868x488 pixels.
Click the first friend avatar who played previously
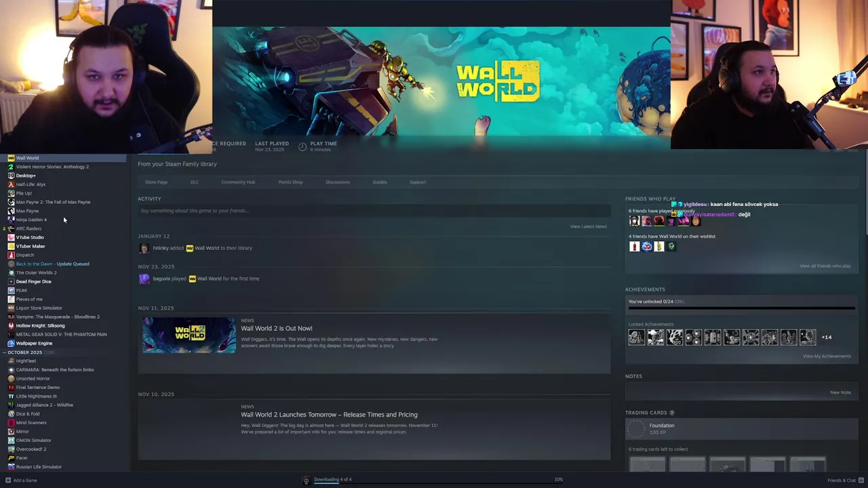(635, 221)
